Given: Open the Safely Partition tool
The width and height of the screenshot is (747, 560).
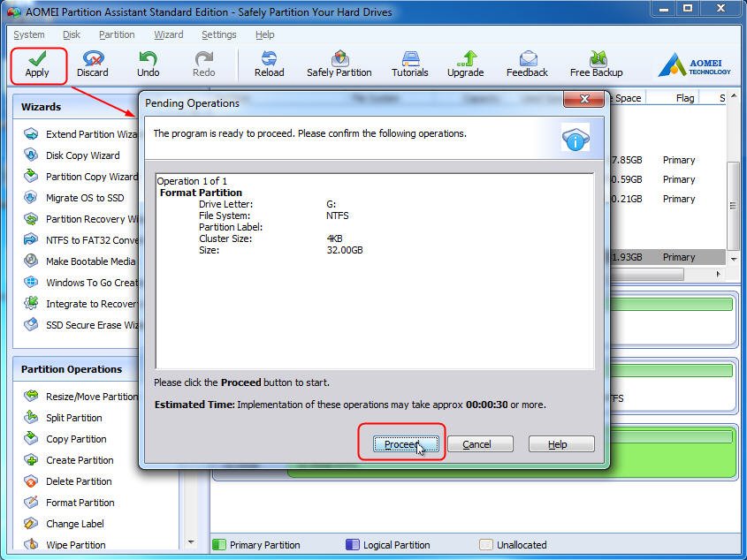Looking at the screenshot, I should pyautogui.click(x=339, y=64).
